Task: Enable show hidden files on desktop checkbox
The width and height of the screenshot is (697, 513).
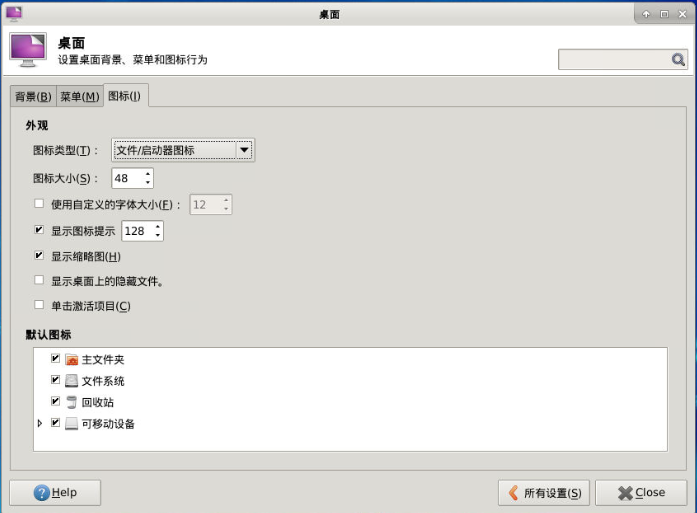Action: 39,280
